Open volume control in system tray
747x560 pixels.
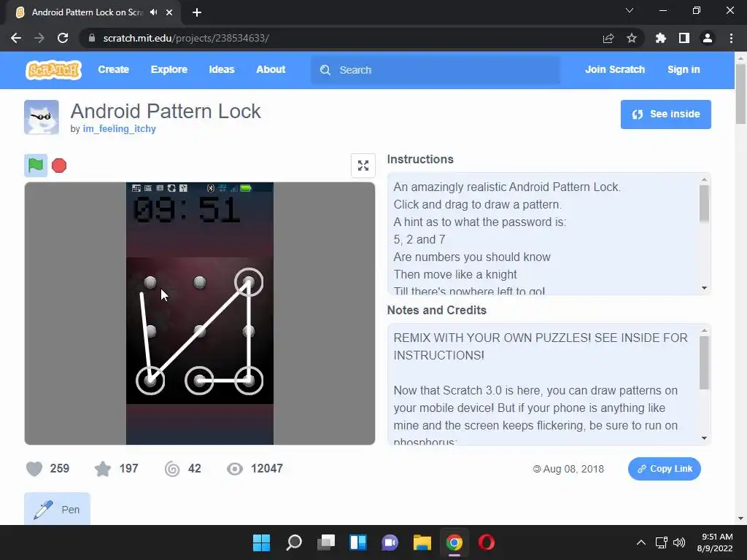coord(679,542)
